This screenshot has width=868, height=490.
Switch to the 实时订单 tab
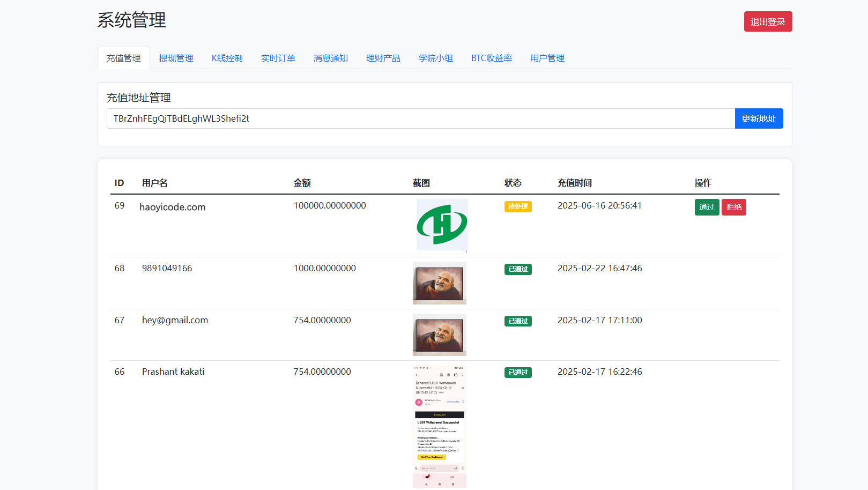[278, 58]
